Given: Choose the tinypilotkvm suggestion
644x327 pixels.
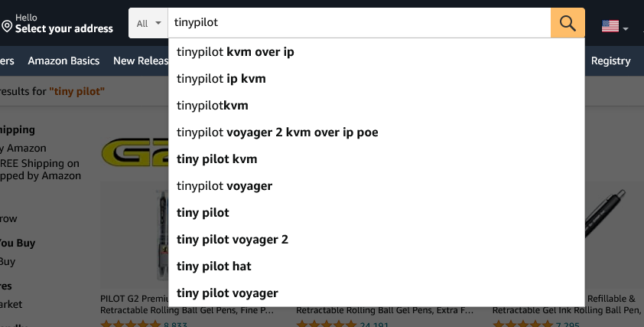Looking at the screenshot, I should [x=376, y=106].
